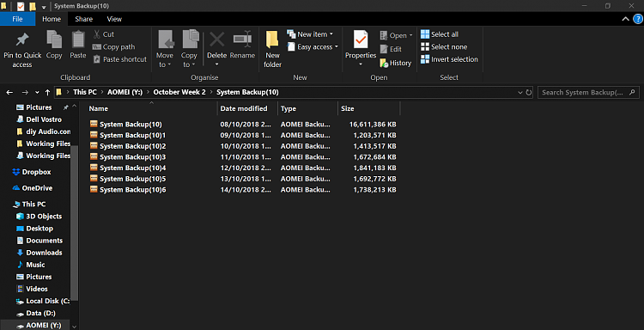Click Paste shortcut in the ribbon
Screen dimensions: 644x330
click(x=119, y=59)
